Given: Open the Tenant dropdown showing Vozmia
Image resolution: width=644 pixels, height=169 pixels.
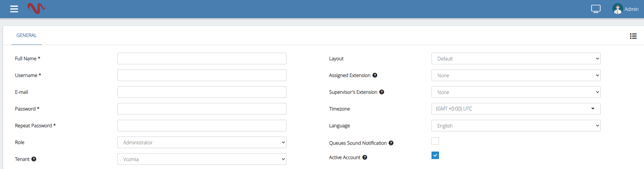Looking at the screenshot, I should pos(202,159).
